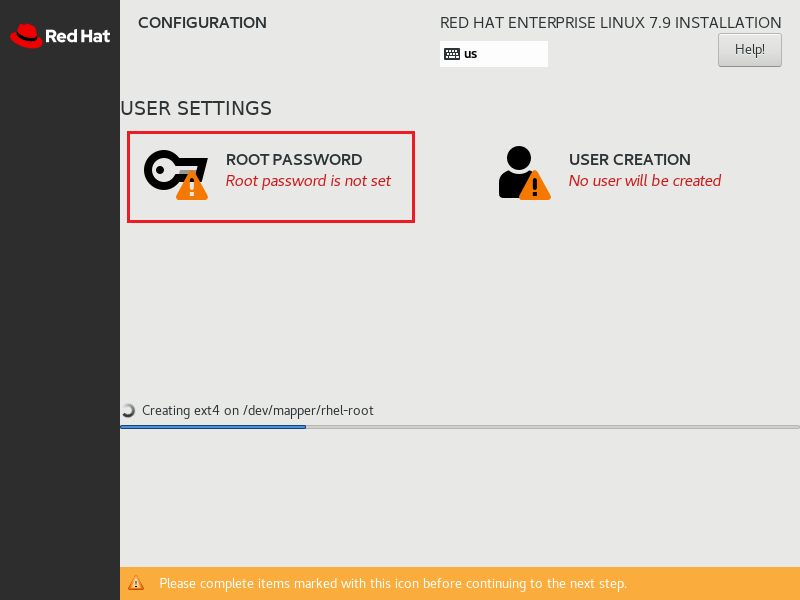The image size is (800, 600).
Task: Click the 'Please complete items marked' warning message
Action: (393, 583)
